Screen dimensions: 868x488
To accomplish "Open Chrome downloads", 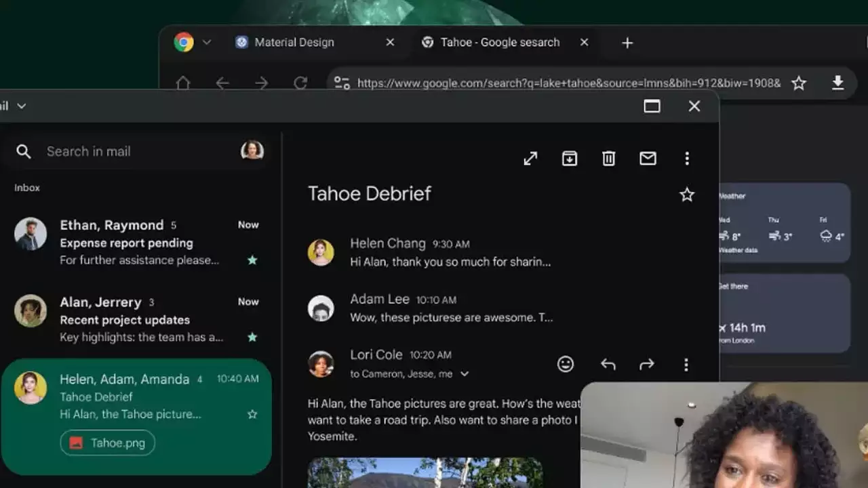I will (x=838, y=83).
